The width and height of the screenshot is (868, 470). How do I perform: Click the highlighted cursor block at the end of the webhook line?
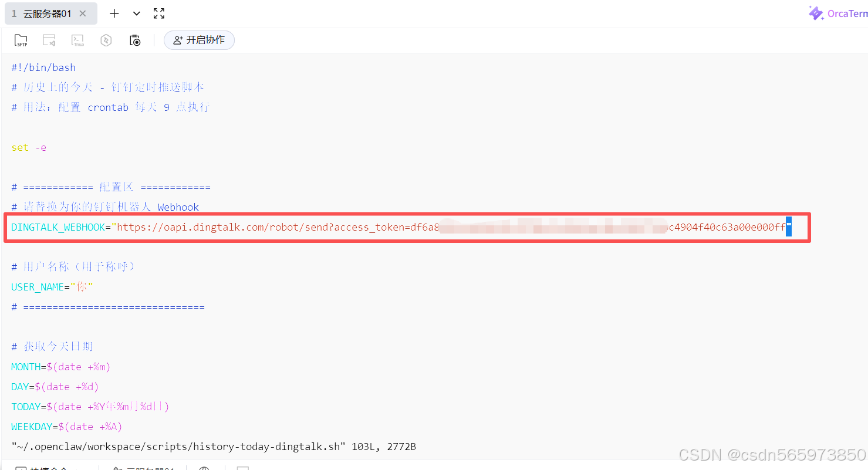(789, 227)
